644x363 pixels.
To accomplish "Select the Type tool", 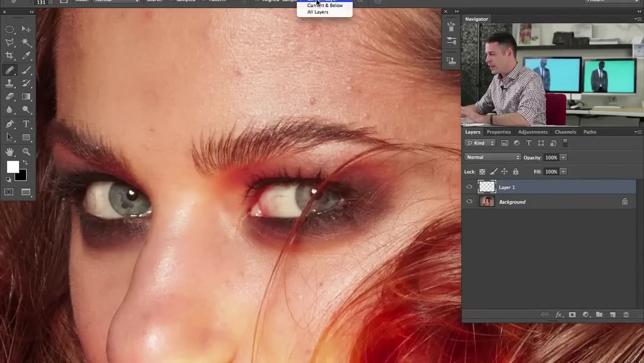I will (x=26, y=124).
